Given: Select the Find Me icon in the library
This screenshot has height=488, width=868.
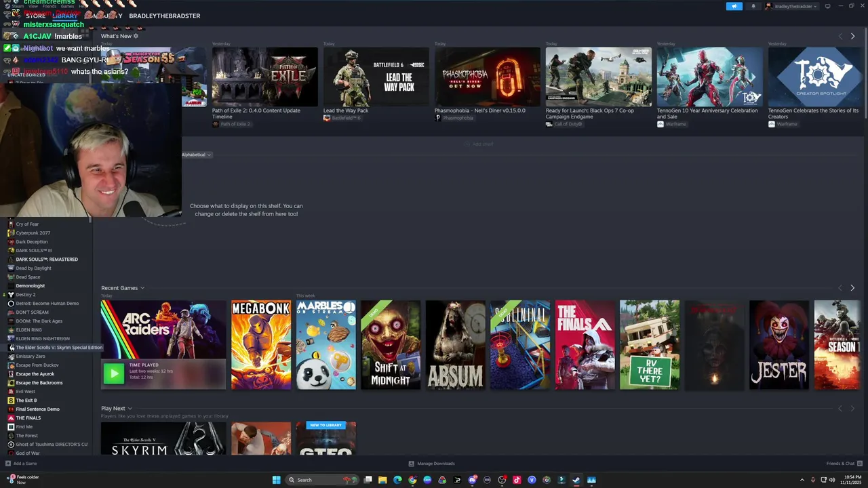Looking at the screenshot, I should click(11, 427).
